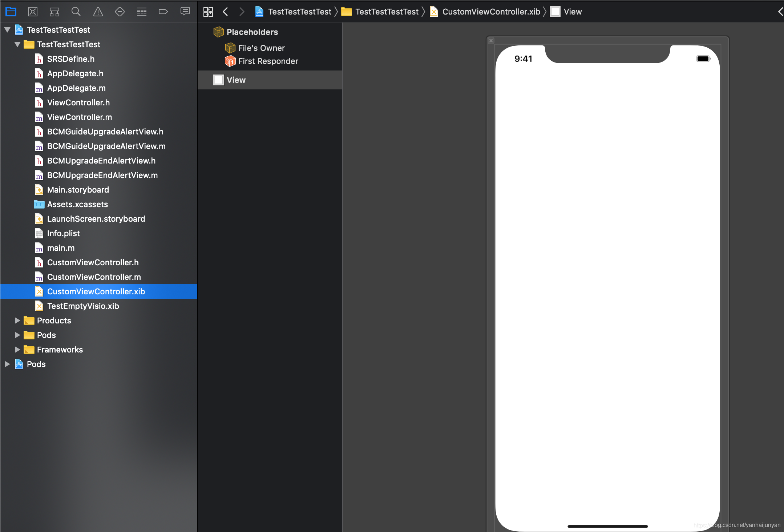784x532 pixels.
Task: Open CustomViewController.h file
Action: pos(93,262)
